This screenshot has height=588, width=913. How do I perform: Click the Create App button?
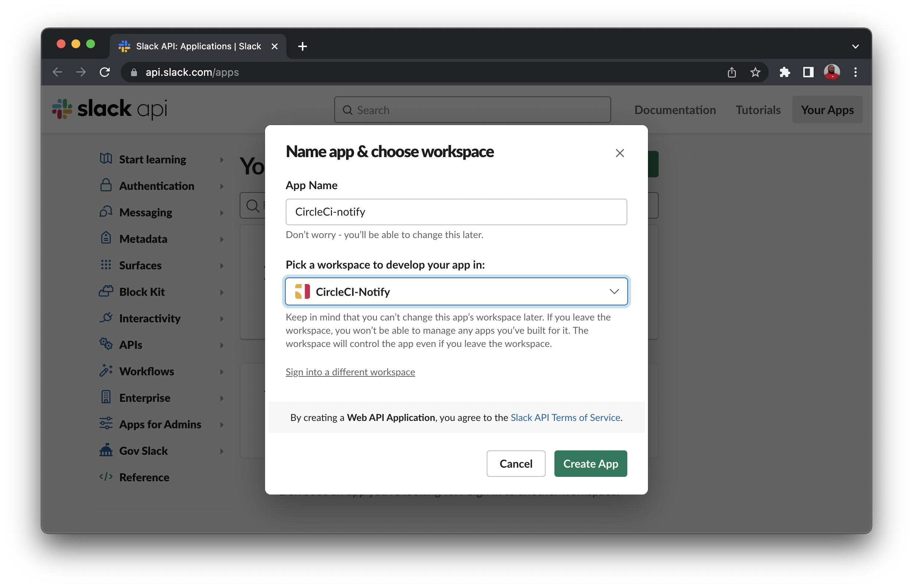[590, 464]
